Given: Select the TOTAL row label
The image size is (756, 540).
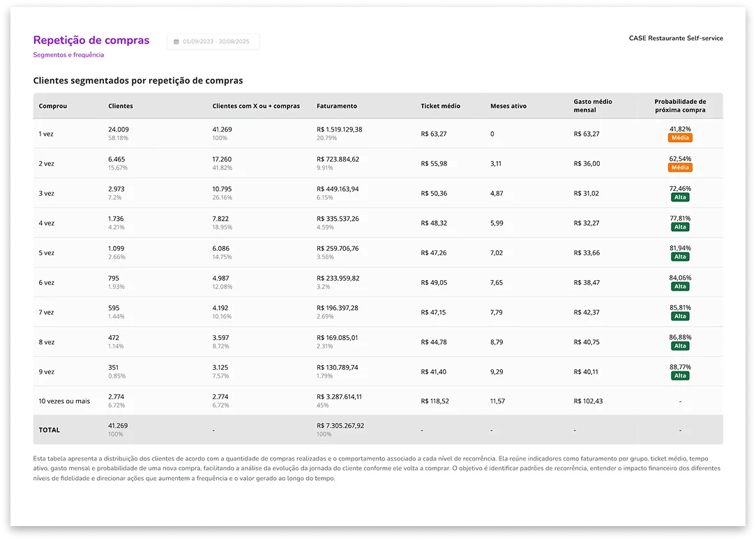Looking at the screenshot, I should pyautogui.click(x=50, y=430).
